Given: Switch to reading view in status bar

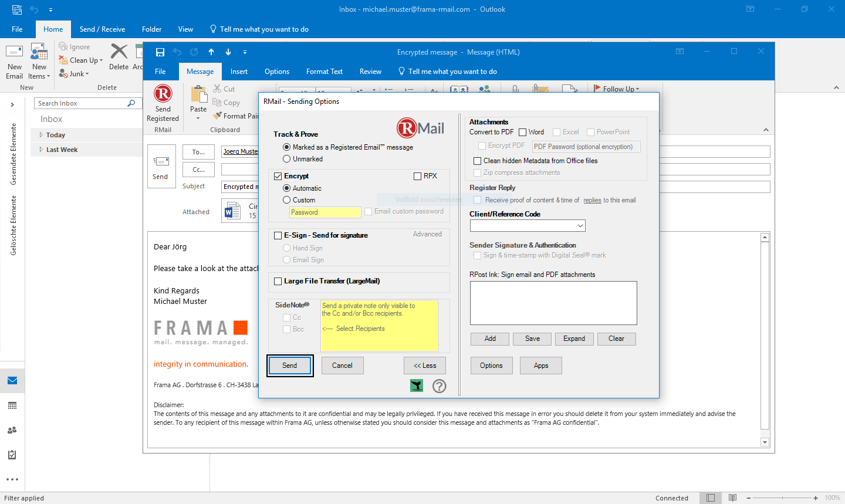Looking at the screenshot, I should pyautogui.click(x=733, y=498).
